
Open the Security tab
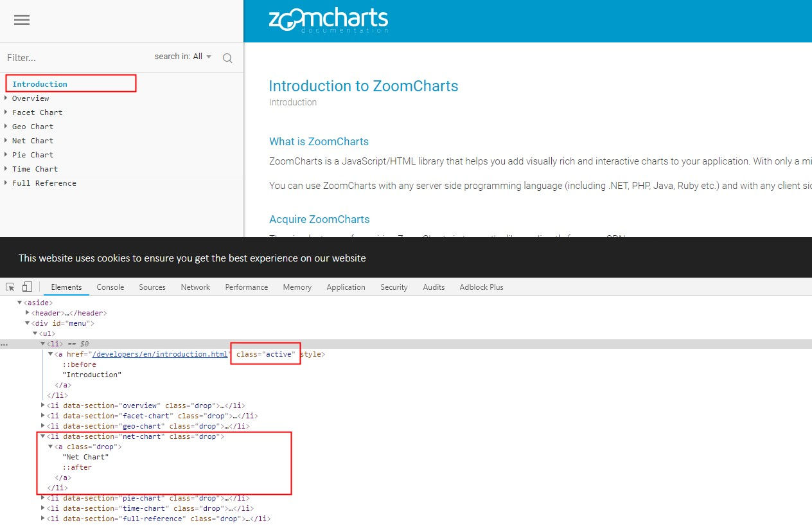394,287
